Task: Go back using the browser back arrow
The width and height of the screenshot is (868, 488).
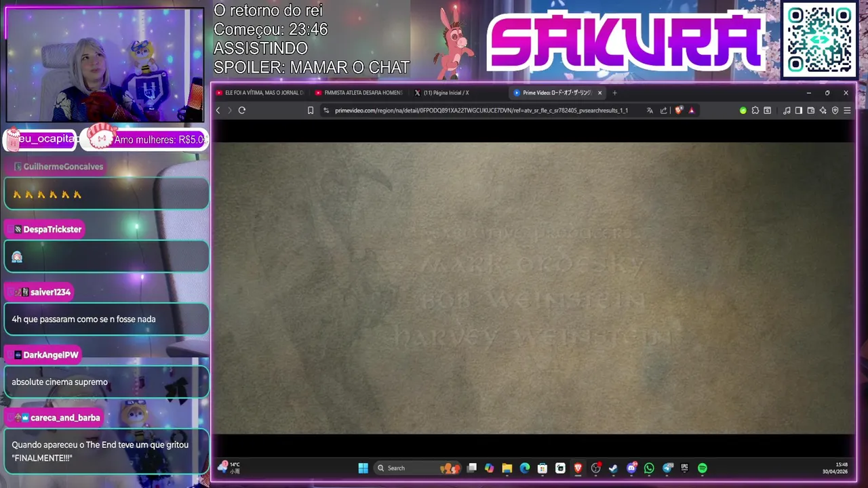Action: coord(218,110)
